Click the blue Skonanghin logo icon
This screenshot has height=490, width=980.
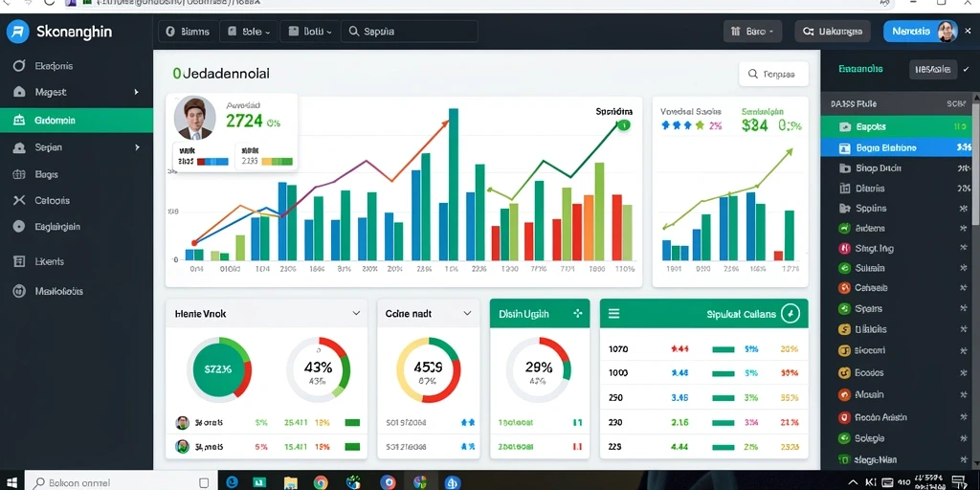point(18,32)
